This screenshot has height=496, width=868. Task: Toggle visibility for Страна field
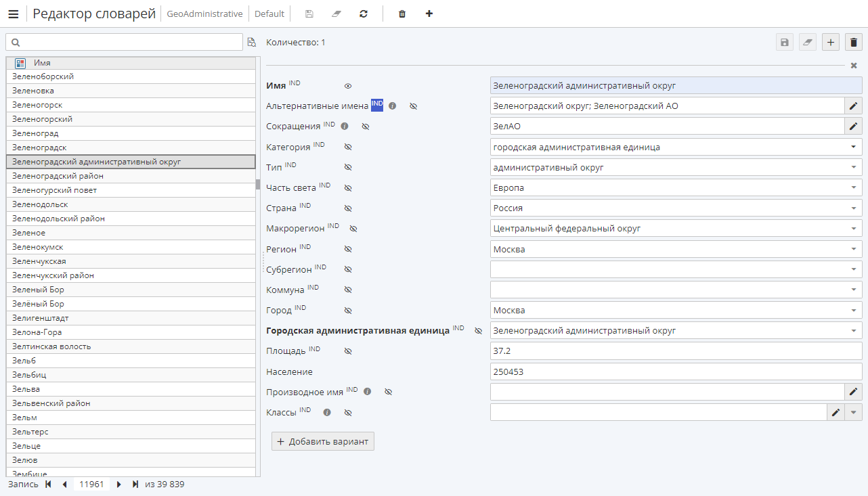[348, 208]
